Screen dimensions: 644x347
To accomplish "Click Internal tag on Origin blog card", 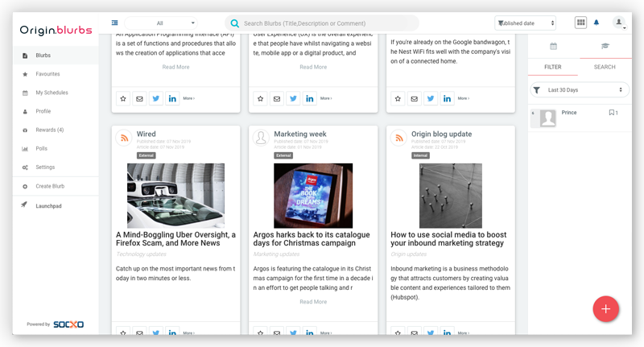I will pos(420,155).
